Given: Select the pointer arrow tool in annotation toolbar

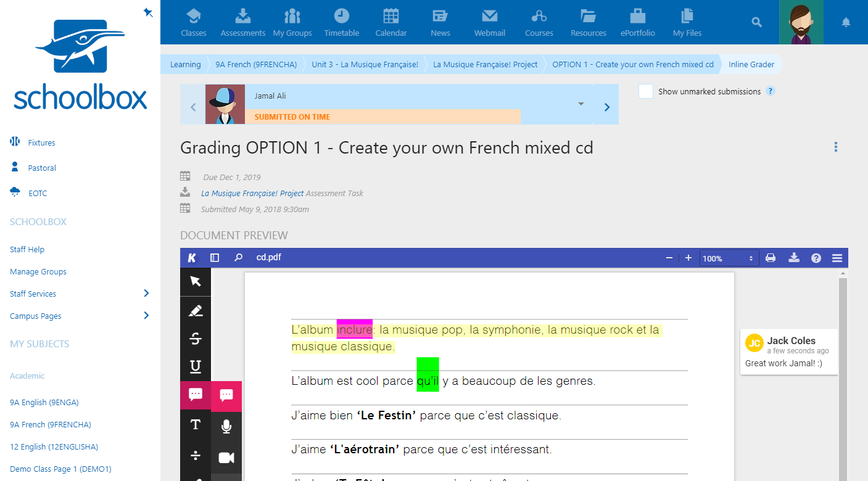Looking at the screenshot, I should click(196, 282).
